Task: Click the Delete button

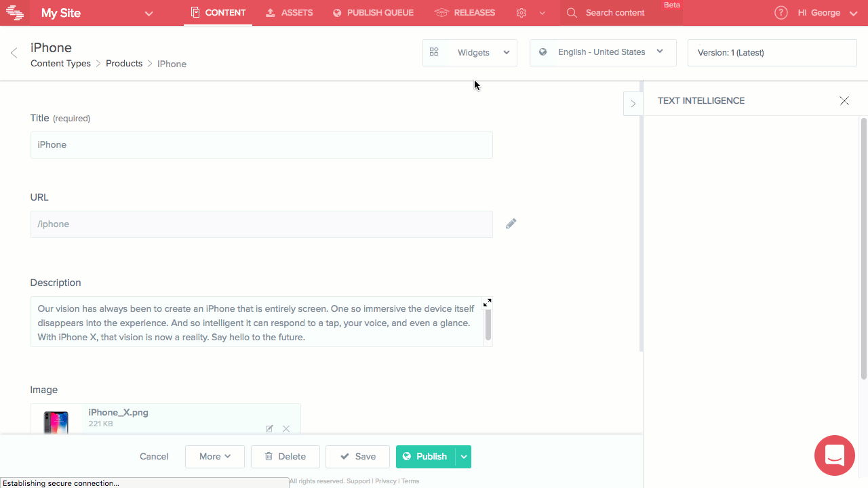Action: click(285, 457)
